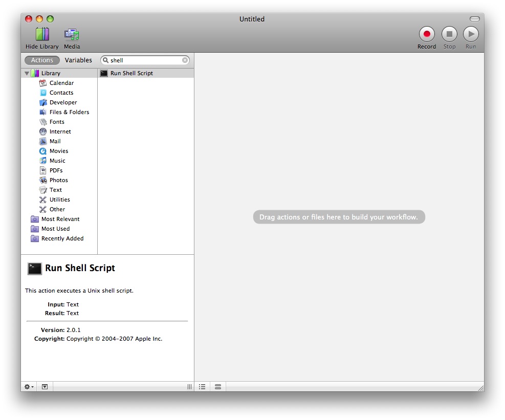Select the PDFs category icon
Image resolution: width=505 pixels, height=420 pixels.
click(43, 170)
